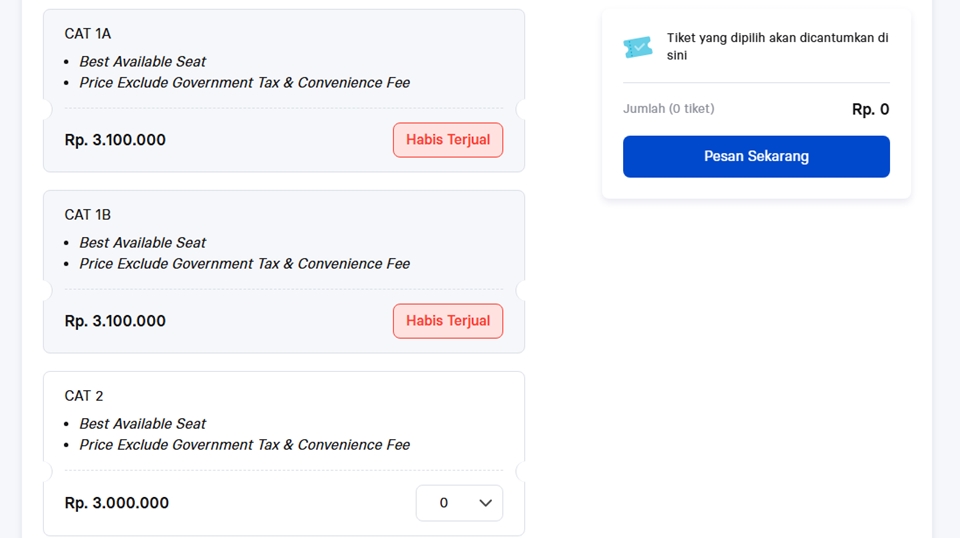
Task: Click the Rp. 3.000.000 price of CAT 2
Action: (117, 503)
